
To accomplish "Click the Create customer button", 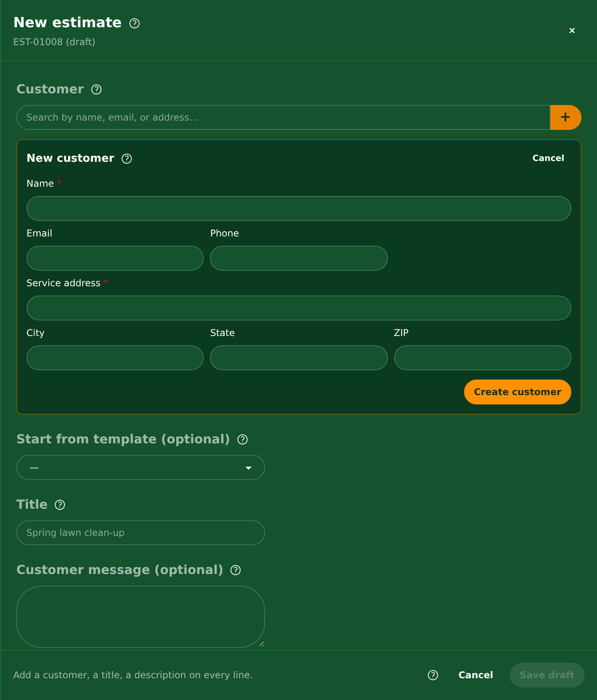I will click(x=517, y=392).
